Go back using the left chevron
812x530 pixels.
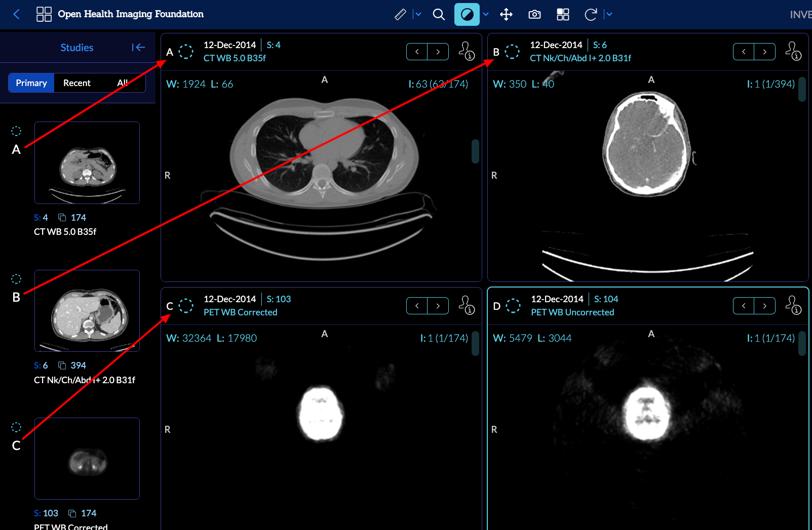click(x=16, y=14)
